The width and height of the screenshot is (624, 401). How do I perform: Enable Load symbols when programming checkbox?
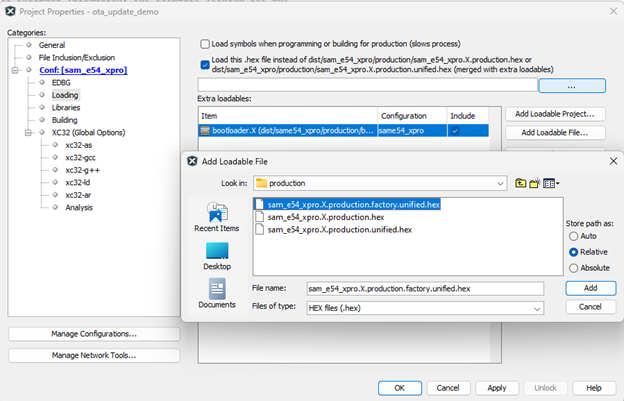point(205,44)
